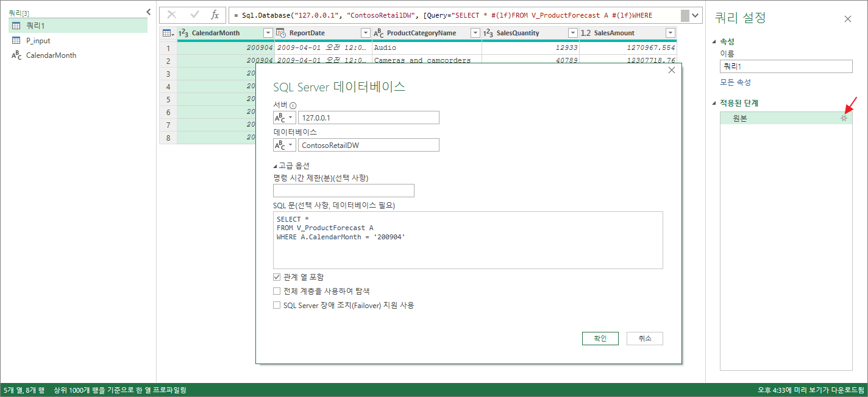Expand the formula bar with the chevron
The image size is (868, 397).
tap(695, 15)
